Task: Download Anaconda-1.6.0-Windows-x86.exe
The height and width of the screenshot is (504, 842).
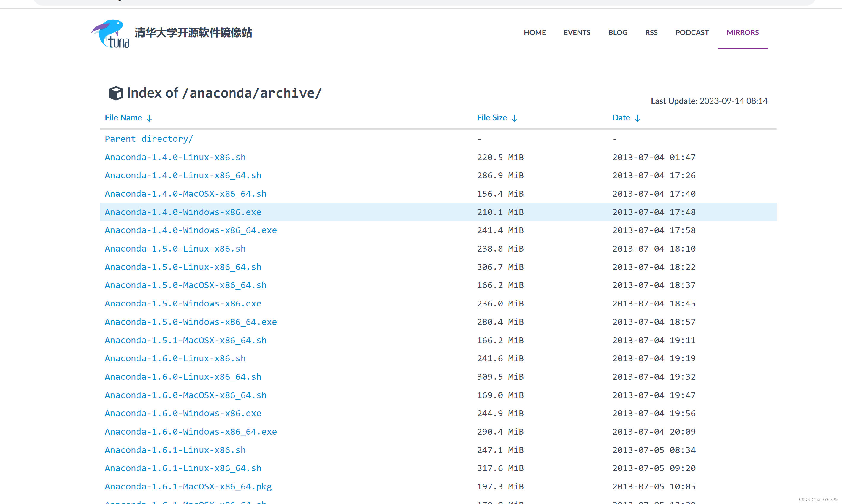Action: [x=183, y=413]
